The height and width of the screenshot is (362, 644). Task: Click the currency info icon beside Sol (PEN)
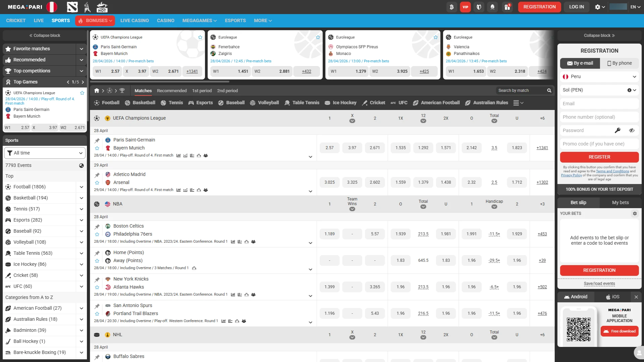pyautogui.click(x=629, y=90)
